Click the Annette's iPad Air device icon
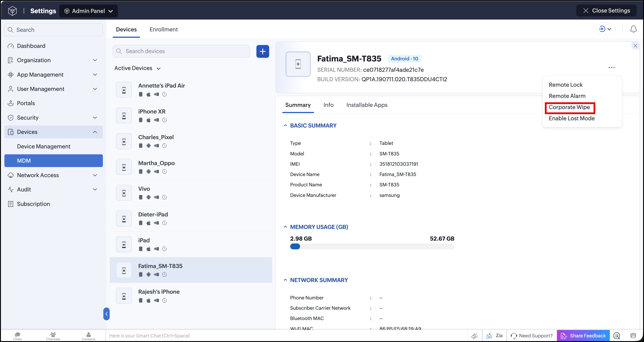Image resolution: width=644 pixels, height=342 pixels. pyautogui.click(x=124, y=90)
